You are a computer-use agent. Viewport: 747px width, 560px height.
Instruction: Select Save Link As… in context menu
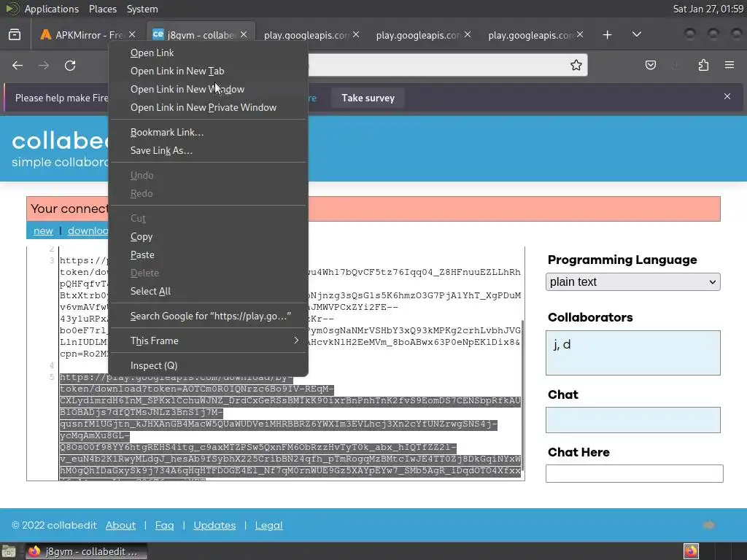click(209, 150)
